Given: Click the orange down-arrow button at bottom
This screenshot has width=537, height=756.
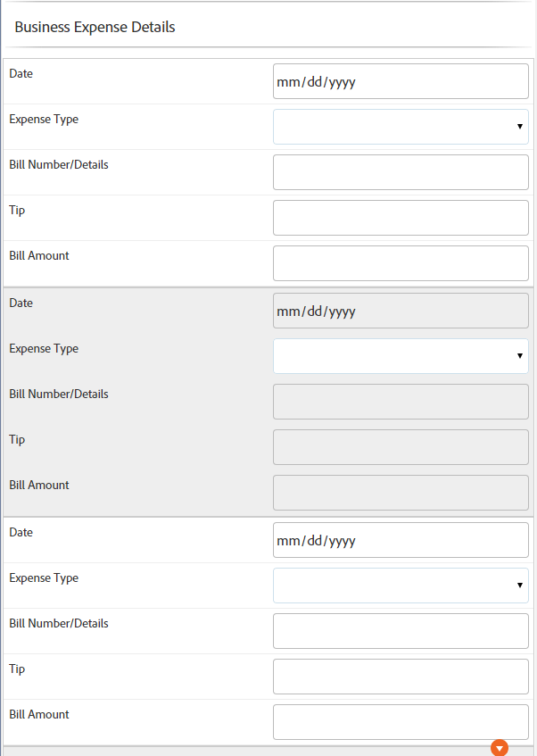Looking at the screenshot, I should tap(500, 747).
